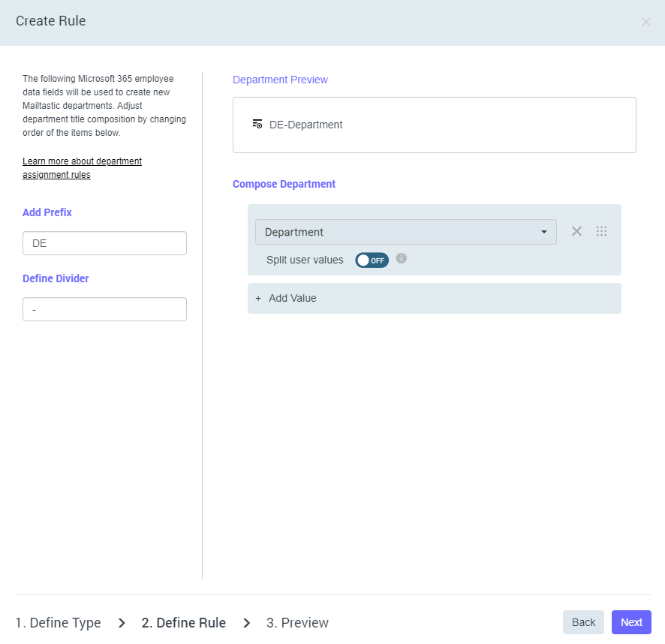Jump to step 3. Preview
The height and width of the screenshot is (644, 665).
point(297,623)
